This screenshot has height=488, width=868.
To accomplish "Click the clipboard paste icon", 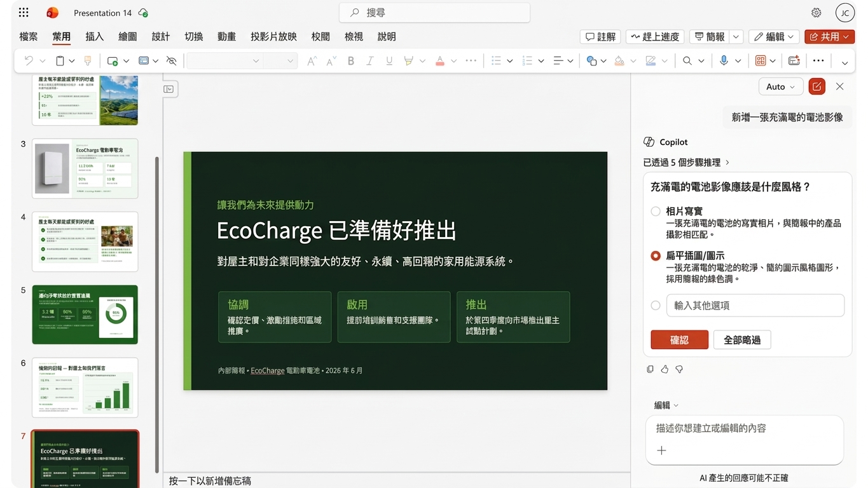I will click(x=60, y=61).
